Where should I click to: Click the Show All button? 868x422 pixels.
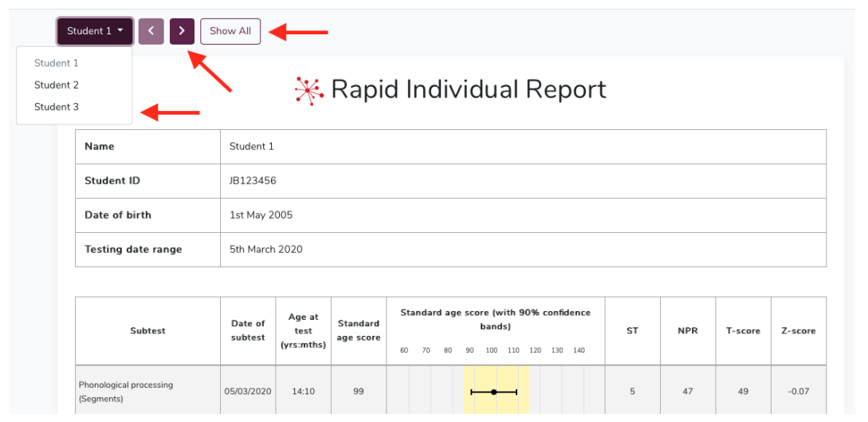[230, 31]
